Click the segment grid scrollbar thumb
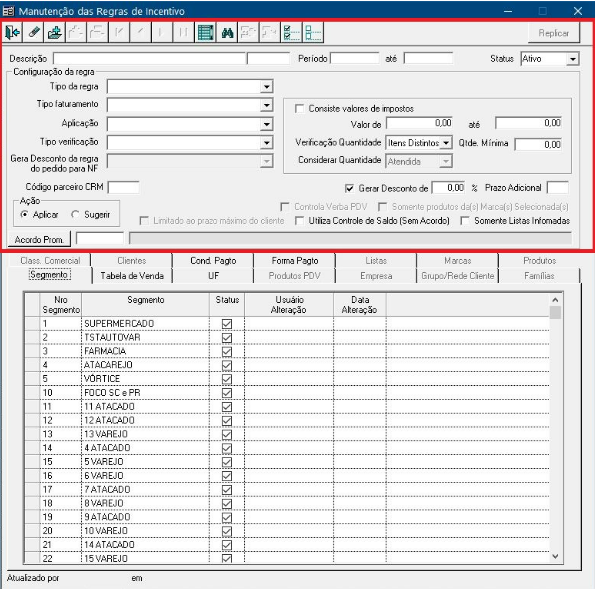Viewport: 595px width, 589px height. (555, 313)
